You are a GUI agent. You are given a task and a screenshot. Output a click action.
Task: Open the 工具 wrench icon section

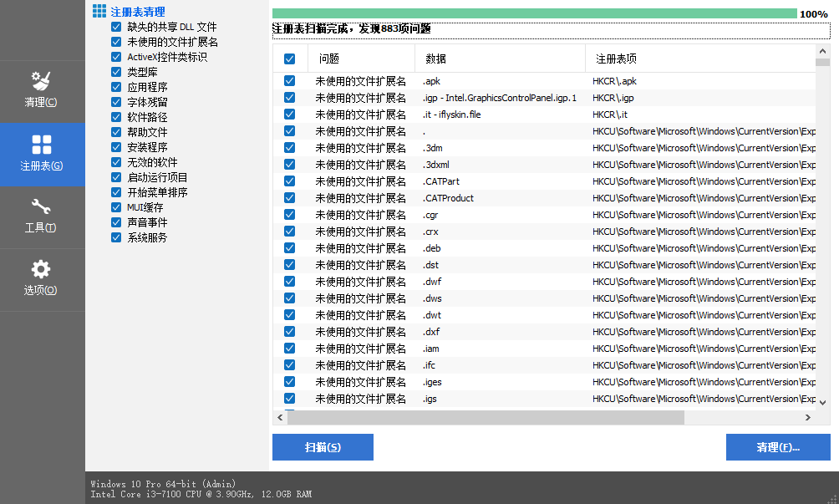41,216
